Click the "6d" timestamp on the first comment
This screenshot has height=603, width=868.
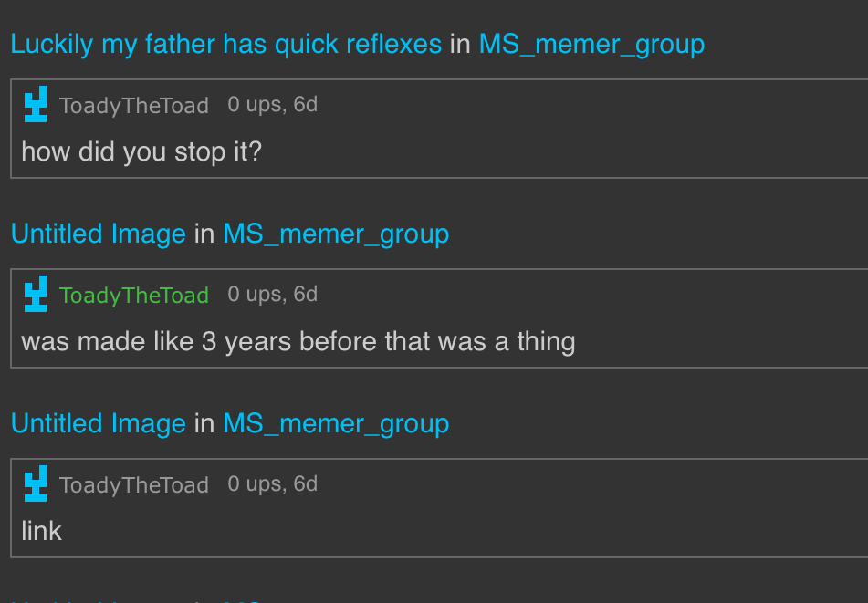coord(306,105)
